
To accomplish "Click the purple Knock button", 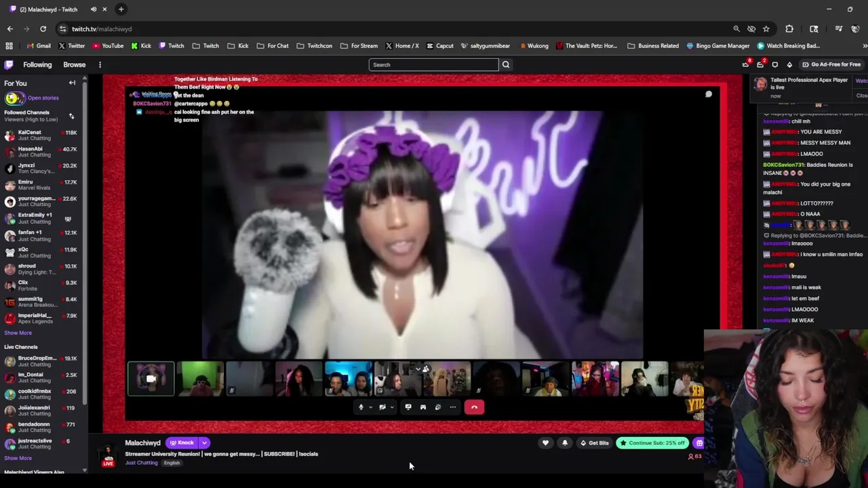I will tap(182, 443).
